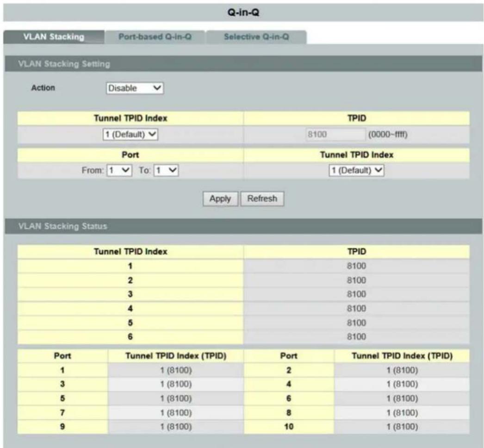This screenshot has height=448, width=484.
Task: Click the 1 (8100) value for Port 10
Action: click(x=402, y=427)
